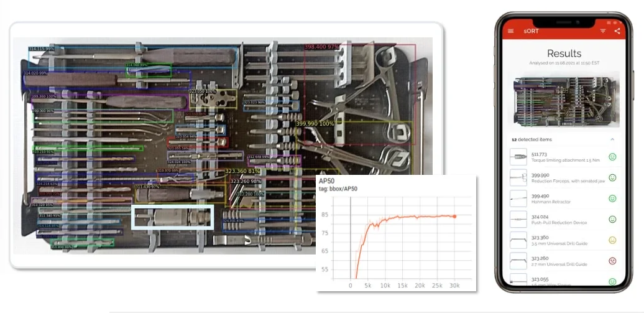Click the 'Results' heading
The image size is (644, 313).
click(564, 54)
